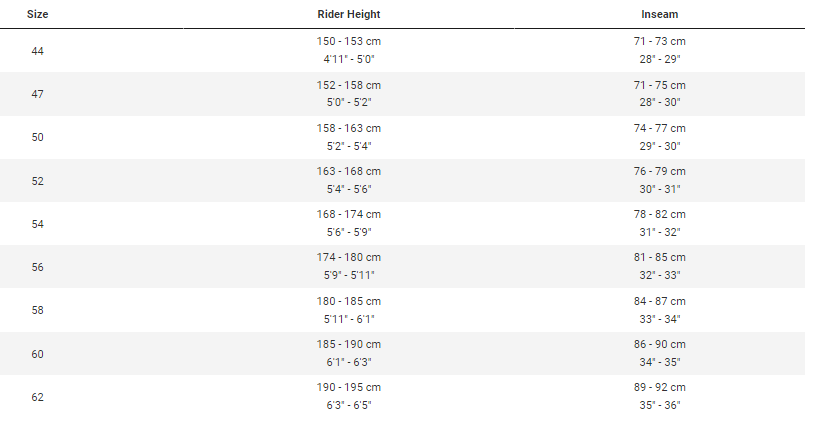Viewport: 818px width, 430px height.
Task: Click the Inseam column header
Action: (x=659, y=14)
